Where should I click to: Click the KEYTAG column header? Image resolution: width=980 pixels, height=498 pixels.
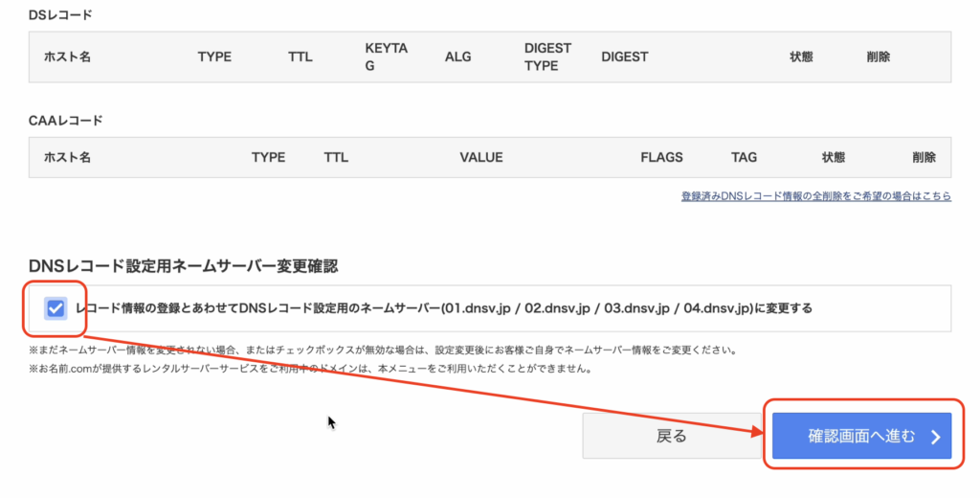click(387, 57)
